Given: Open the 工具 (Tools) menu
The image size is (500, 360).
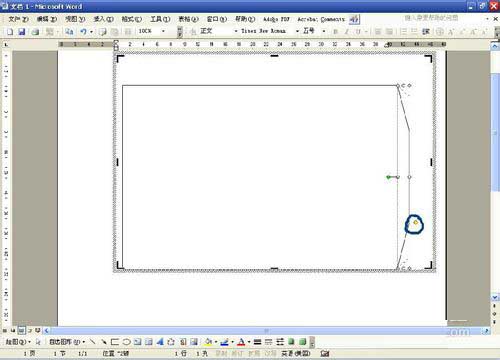Looking at the screenshot, I should [160, 19].
